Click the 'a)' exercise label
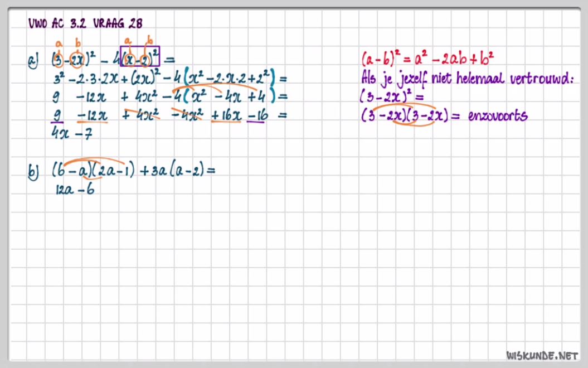Image resolution: width=588 pixels, height=368 pixels. 33,60
